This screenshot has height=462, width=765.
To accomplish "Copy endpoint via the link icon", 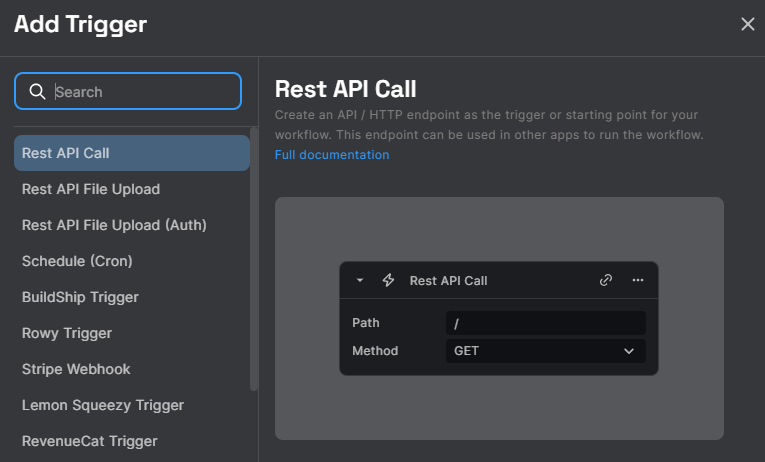I will click(x=606, y=280).
